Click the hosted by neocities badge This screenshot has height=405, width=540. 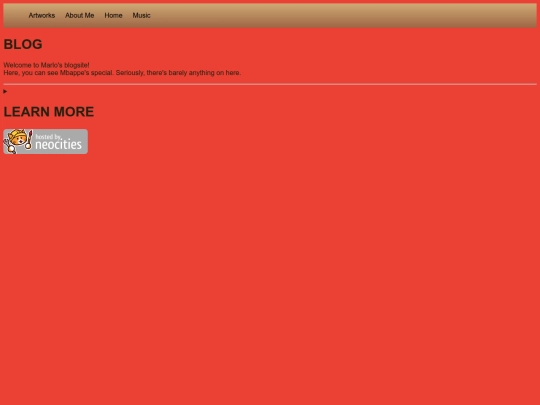click(x=45, y=142)
